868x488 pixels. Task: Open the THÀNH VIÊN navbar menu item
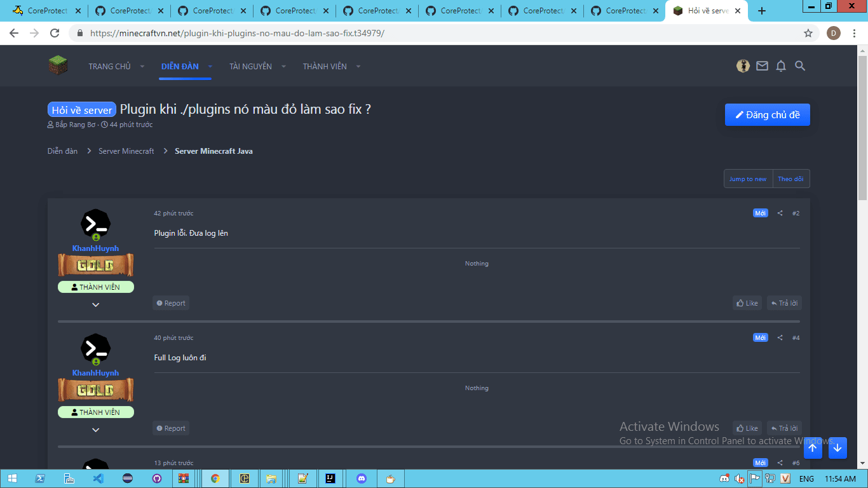325,66
